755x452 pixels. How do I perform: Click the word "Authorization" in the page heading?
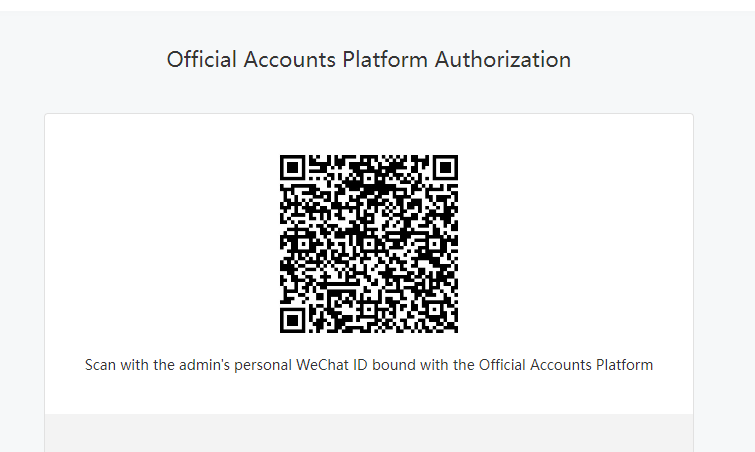(502, 59)
